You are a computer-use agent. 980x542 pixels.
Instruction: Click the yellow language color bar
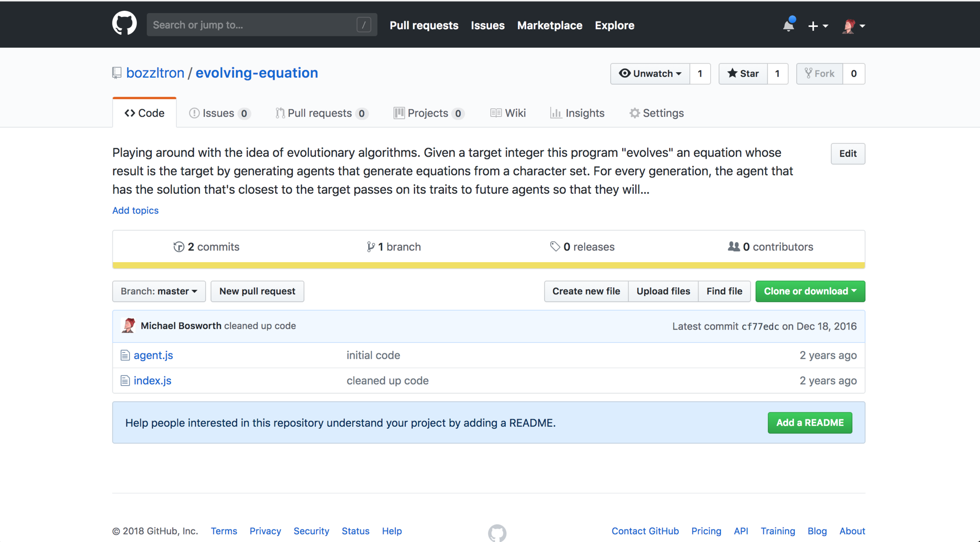click(488, 265)
